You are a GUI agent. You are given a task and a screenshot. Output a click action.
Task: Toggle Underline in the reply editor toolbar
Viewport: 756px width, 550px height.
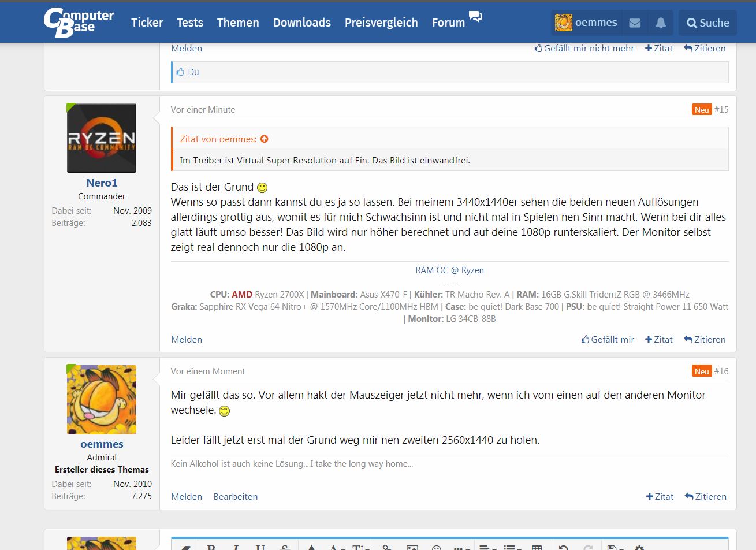[x=260, y=547]
